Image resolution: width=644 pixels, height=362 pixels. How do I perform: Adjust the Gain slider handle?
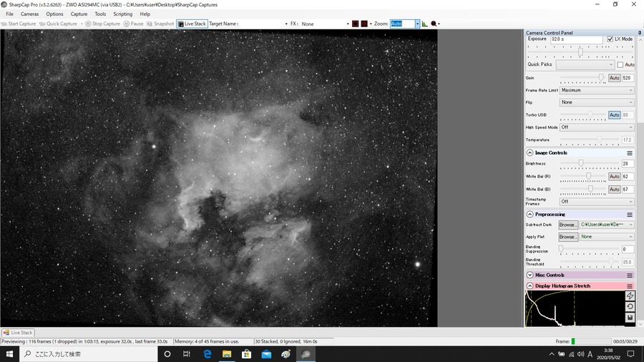[601, 77]
